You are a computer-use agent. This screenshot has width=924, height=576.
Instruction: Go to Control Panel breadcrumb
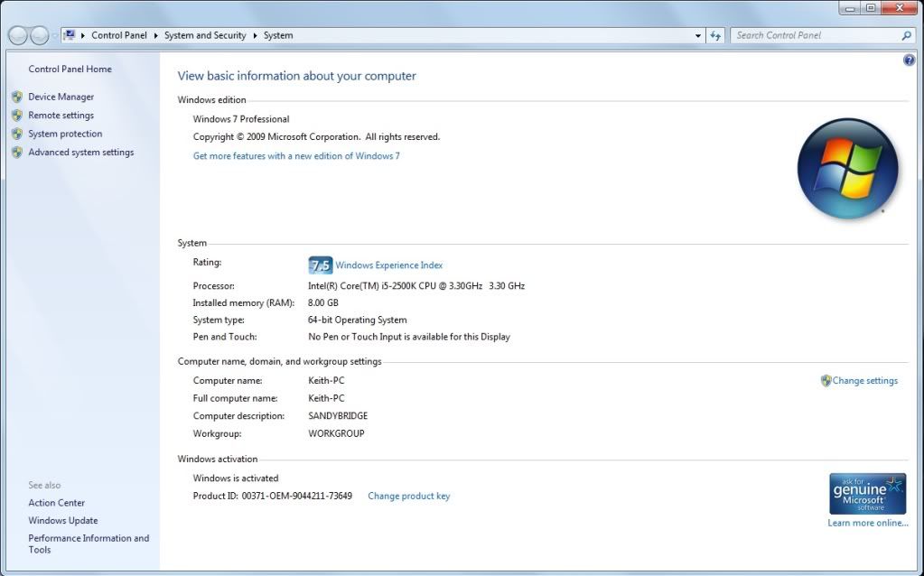point(119,35)
